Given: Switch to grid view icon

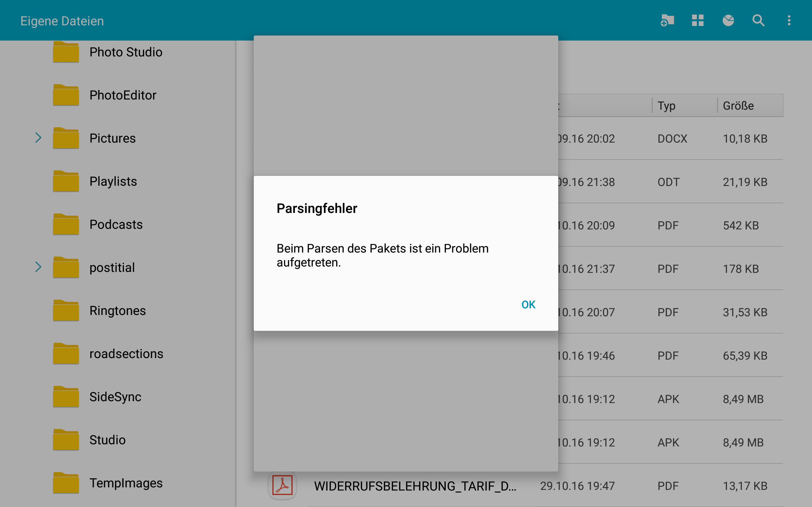Looking at the screenshot, I should pyautogui.click(x=697, y=21).
